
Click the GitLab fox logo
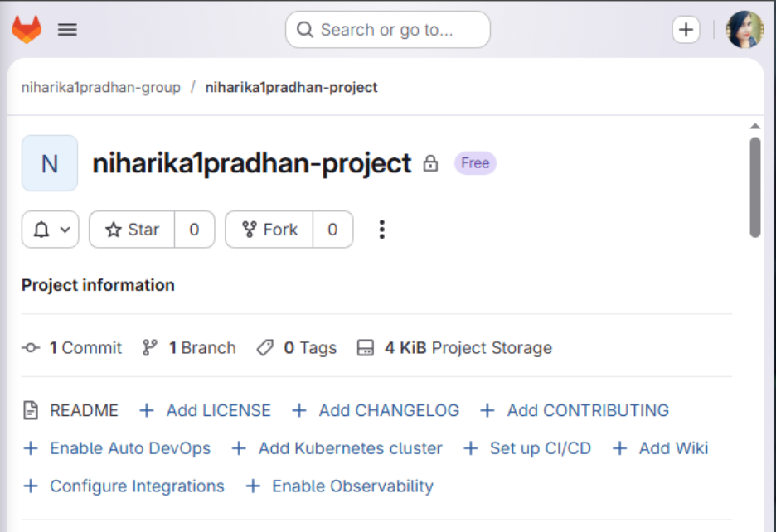(27, 30)
